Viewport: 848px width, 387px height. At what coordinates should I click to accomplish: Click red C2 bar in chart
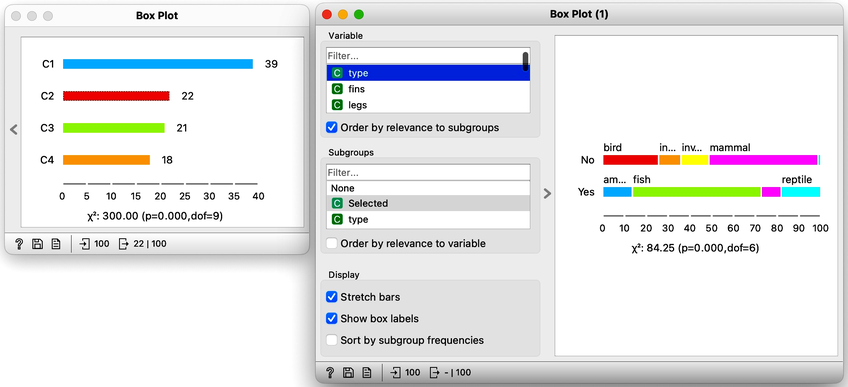click(x=116, y=96)
